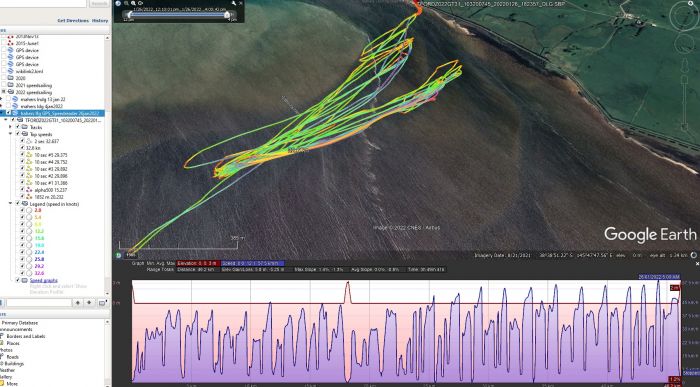
Task: Play the time slider animation
Action: click(118, 3)
